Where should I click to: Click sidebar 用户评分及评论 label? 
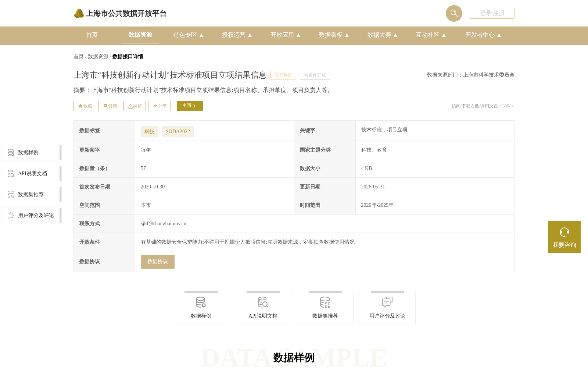[x=36, y=215]
